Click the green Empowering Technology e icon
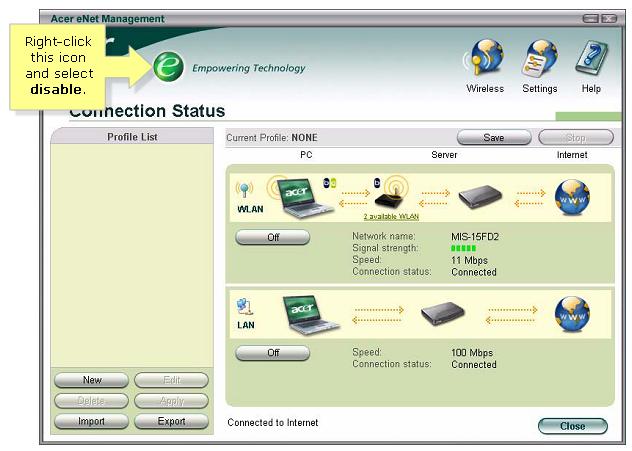This screenshot has height=451, width=632. point(168,67)
